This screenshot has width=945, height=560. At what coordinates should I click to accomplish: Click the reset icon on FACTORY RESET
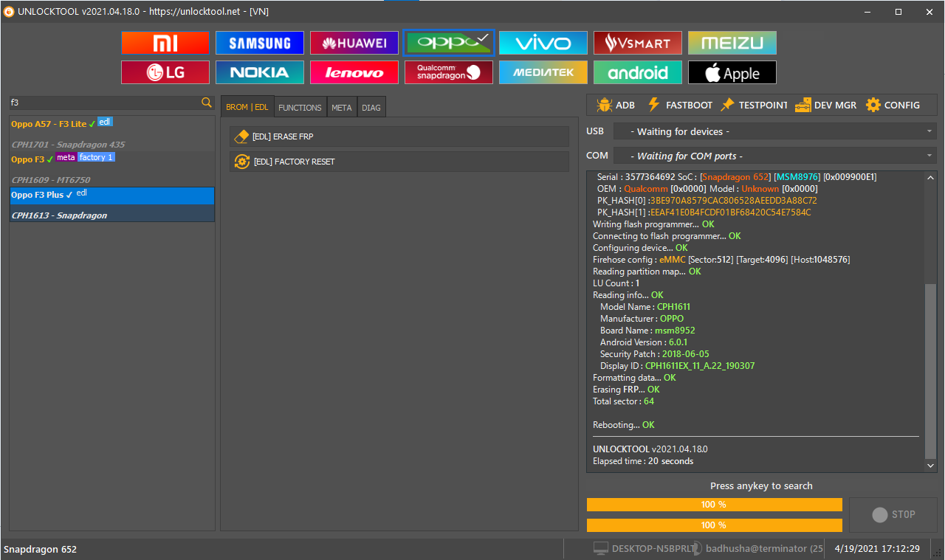tap(242, 162)
